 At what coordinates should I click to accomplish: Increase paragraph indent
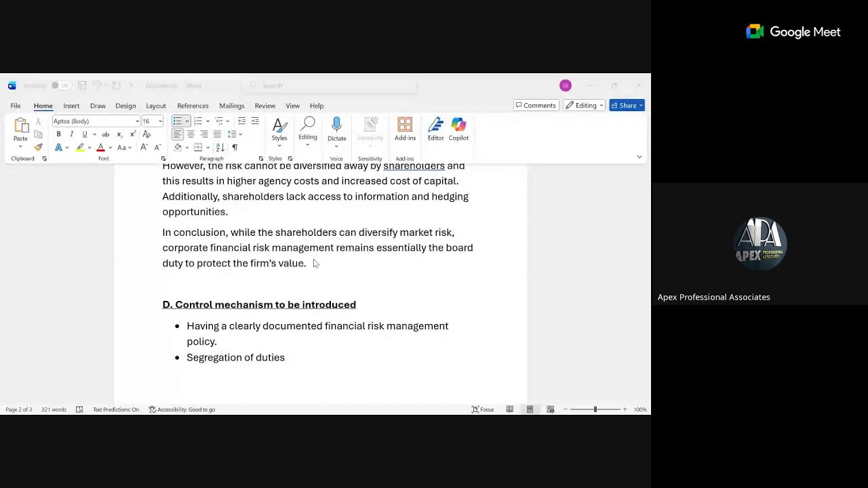click(x=255, y=121)
